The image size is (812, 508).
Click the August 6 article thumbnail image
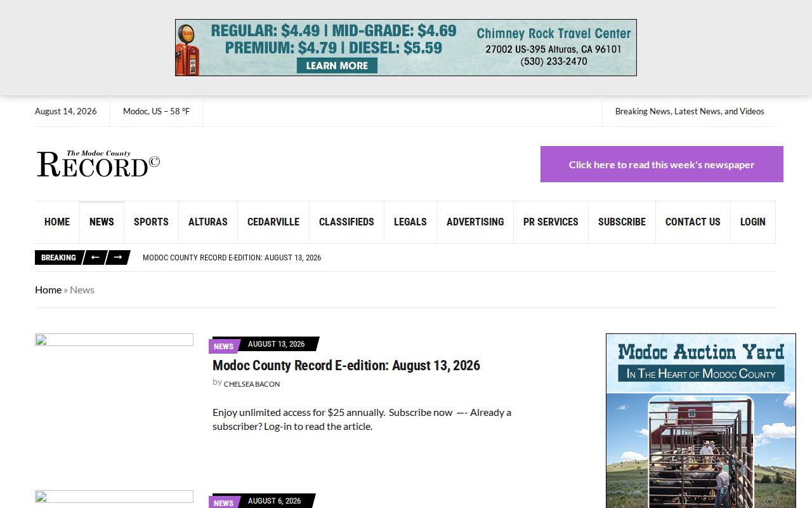pyautogui.click(x=114, y=497)
